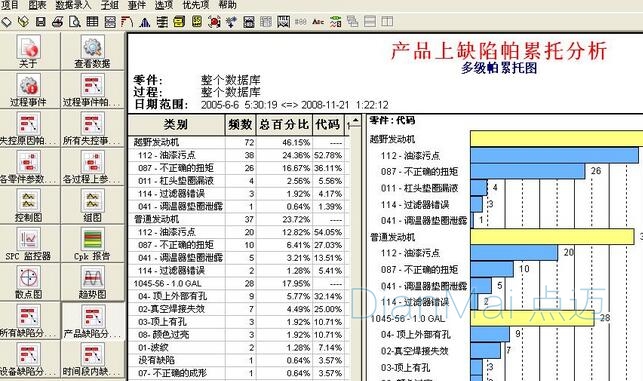Open the 产品缺陷分... product defect button

[x=92, y=321]
